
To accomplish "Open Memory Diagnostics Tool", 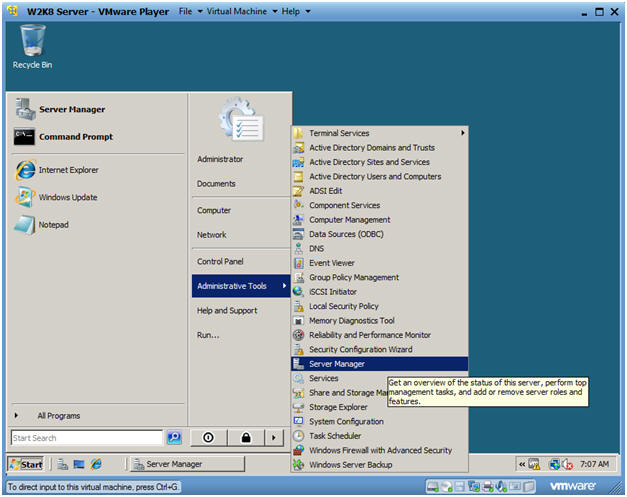I will (x=380, y=320).
